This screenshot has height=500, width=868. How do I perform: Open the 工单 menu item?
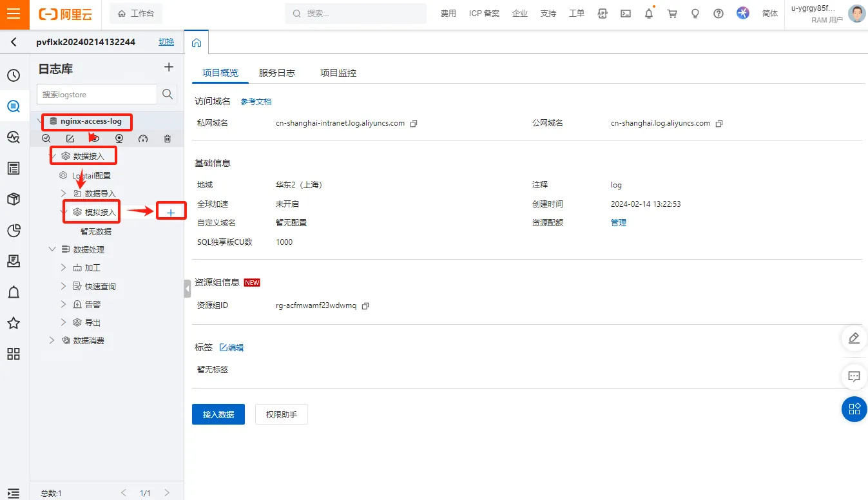click(x=577, y=14)
